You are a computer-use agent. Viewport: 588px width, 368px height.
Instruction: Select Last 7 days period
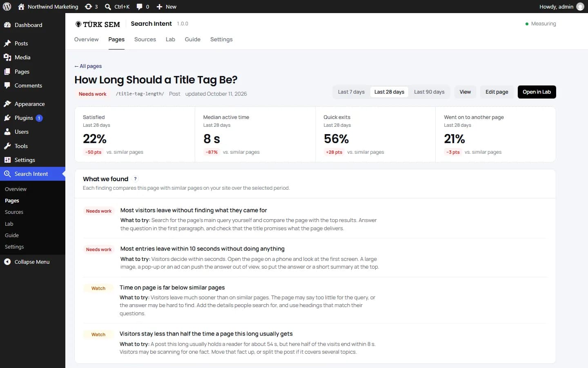point(351,92)
